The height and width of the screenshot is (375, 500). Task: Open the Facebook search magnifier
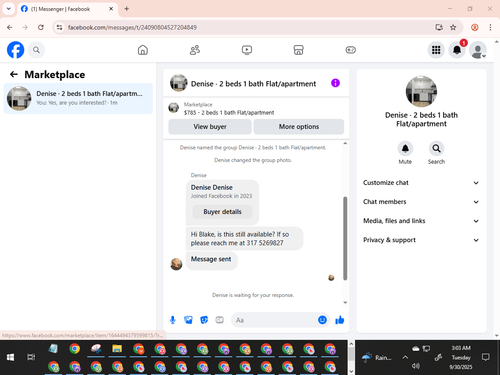[36, 50]
